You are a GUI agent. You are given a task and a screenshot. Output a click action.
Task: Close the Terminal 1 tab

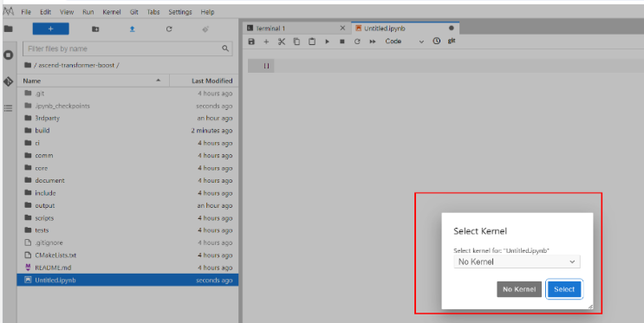pyautogui.click(x=342, y=28)
